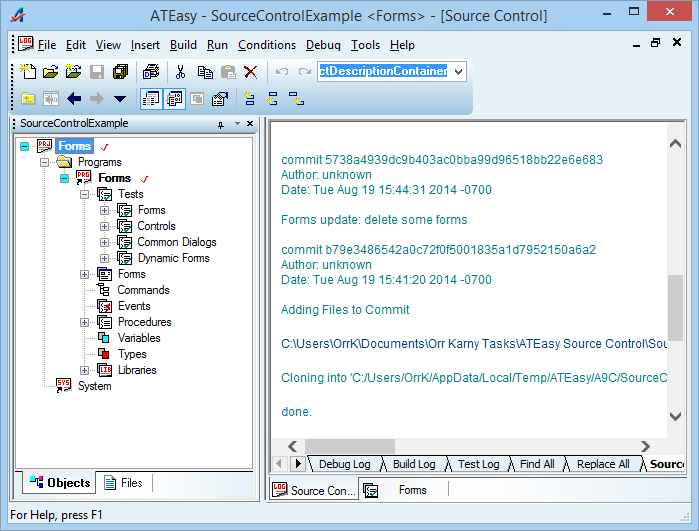Click the log horizontal scrollbar thumb
This screenshot has height=531, width=699.
[x=350, y=446]
